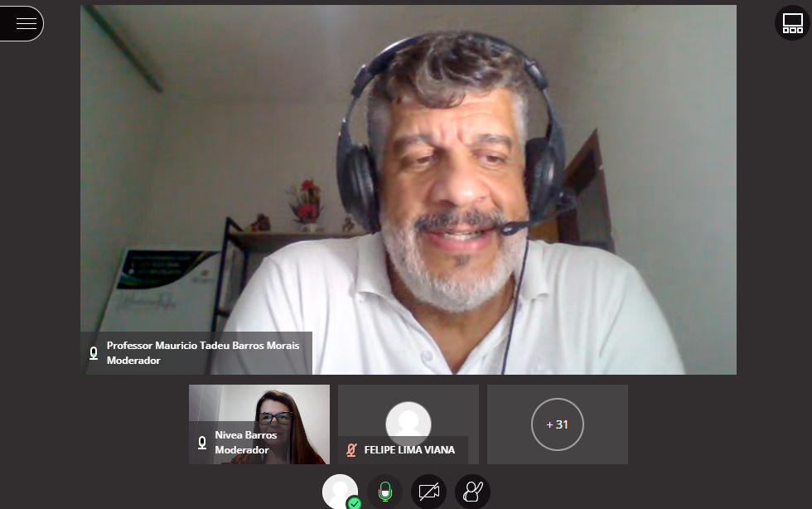The height and width of the screenshot is (509, 812).
Task: Click Felipe Lima Viana's muted microphone icon
Action: pos(351,450)
